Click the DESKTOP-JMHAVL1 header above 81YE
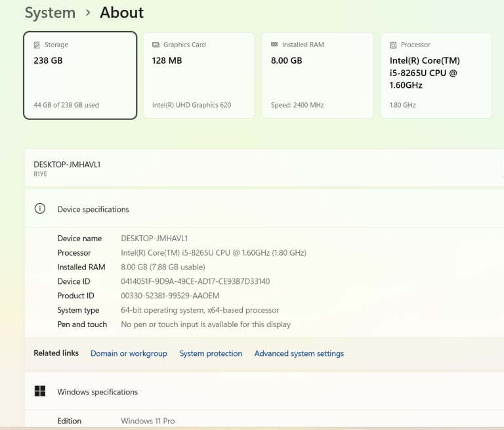Viewport: 504px width, 430px height. (x=67, y=165)
